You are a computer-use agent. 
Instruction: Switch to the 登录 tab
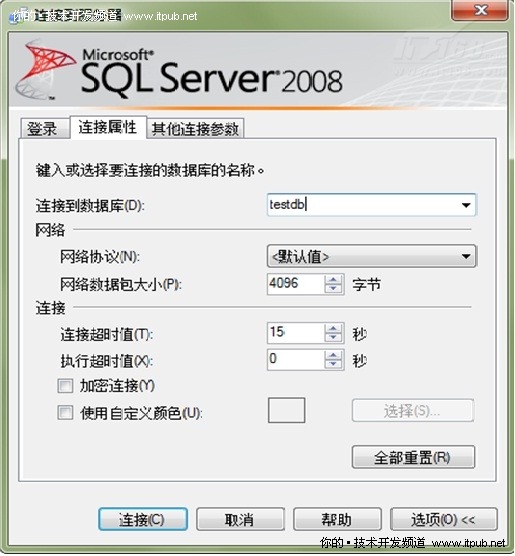44,128
